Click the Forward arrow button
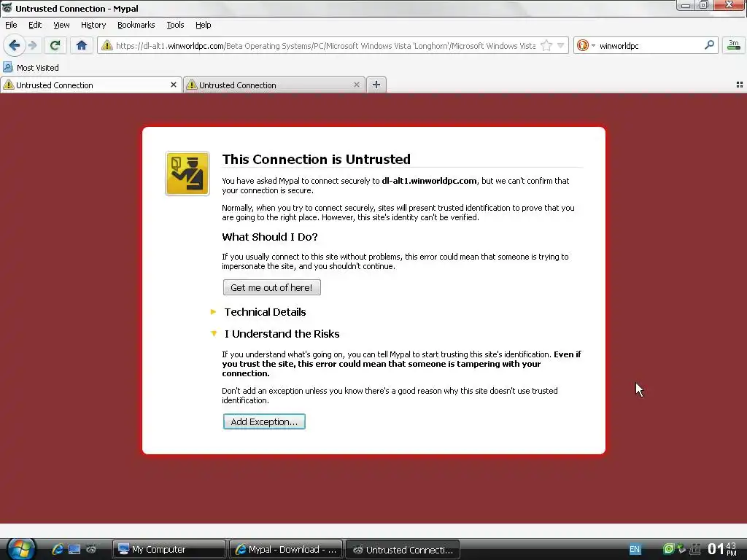 click(x=33, y=46)
